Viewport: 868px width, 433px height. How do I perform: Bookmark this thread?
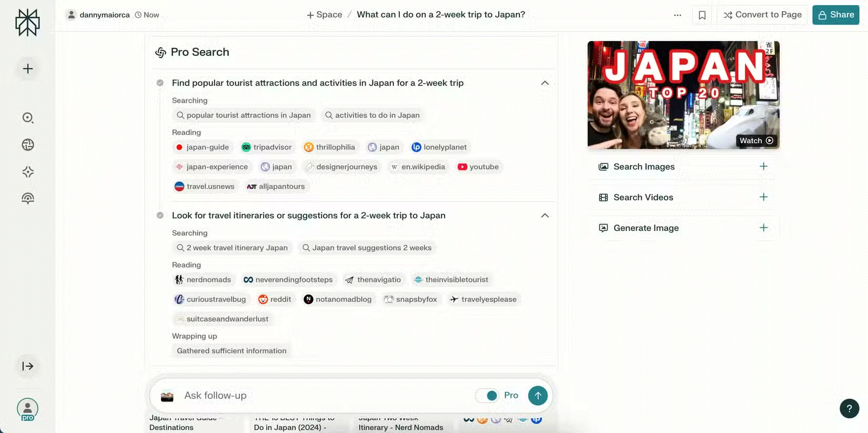[x=702, y=15]
